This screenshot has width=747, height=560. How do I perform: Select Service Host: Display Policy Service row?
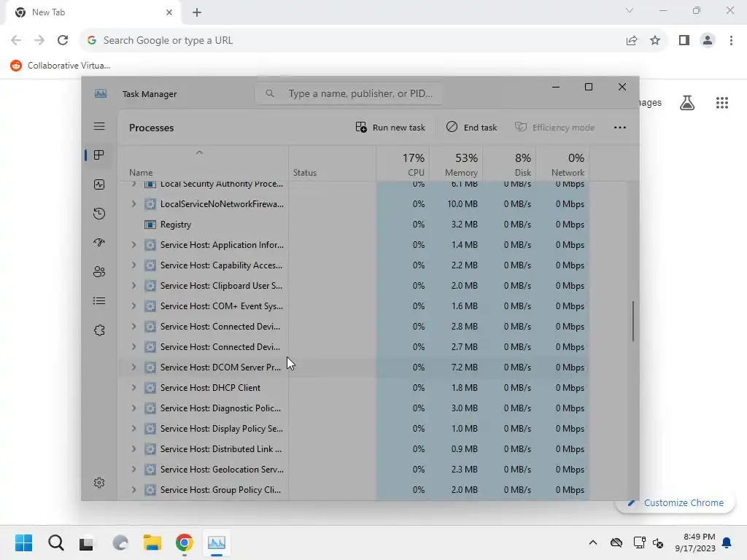(354, 429)
